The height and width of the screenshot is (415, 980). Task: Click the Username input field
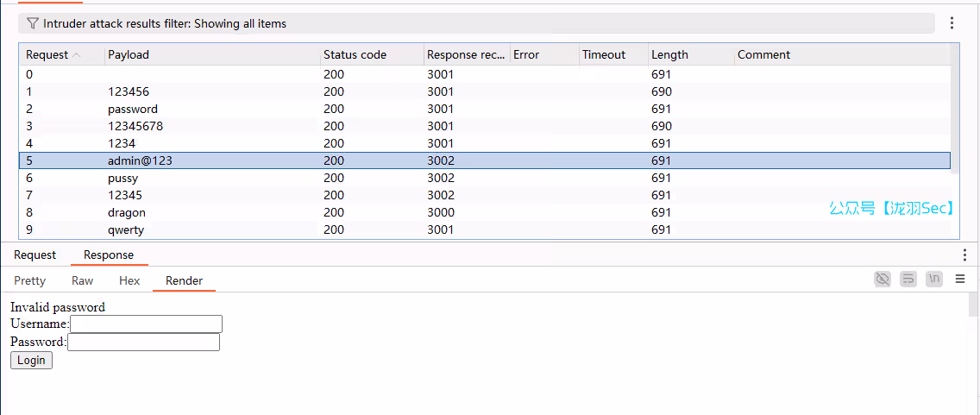coord(146,324)
